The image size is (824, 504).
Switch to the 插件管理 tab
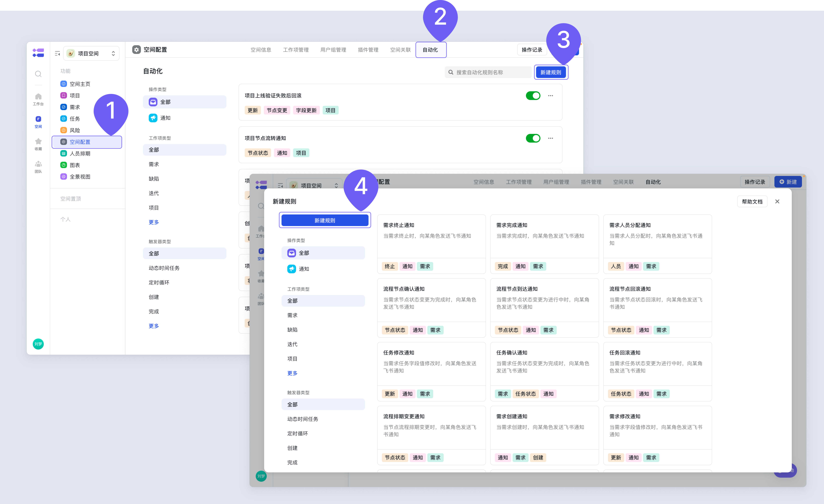[x=368, y=50]
